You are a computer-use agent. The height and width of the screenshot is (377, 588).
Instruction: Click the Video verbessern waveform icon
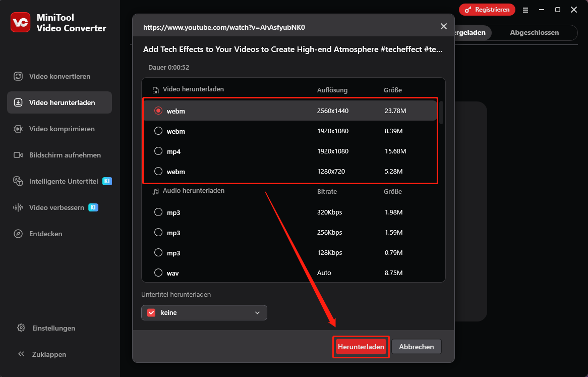(x=18, y=207)
